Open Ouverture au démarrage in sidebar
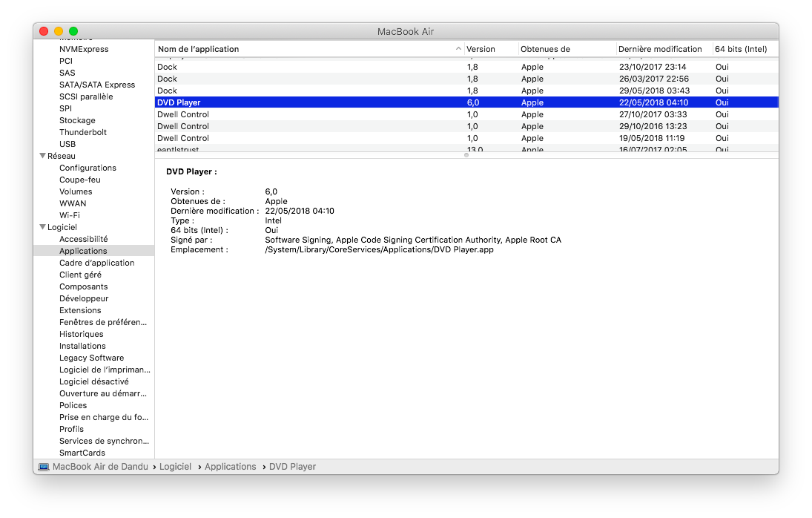The width and height of the screenshot is (812, 518). click(103, 394)
